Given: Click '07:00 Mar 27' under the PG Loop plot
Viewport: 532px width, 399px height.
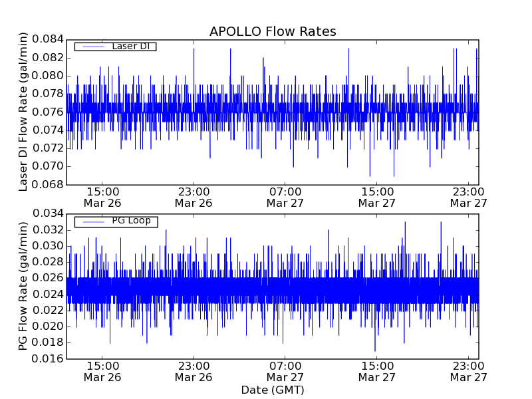Looking at the screenshot, I should [x=285, y=372].
